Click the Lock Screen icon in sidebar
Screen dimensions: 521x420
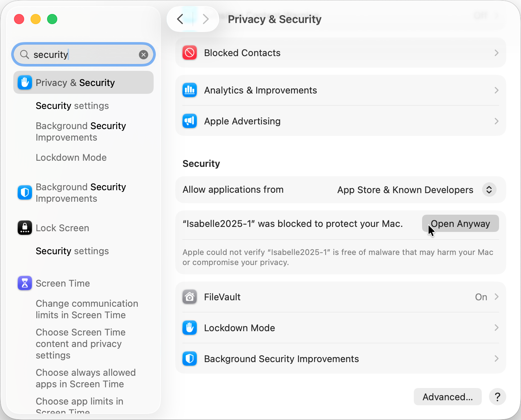click(25, 228)
